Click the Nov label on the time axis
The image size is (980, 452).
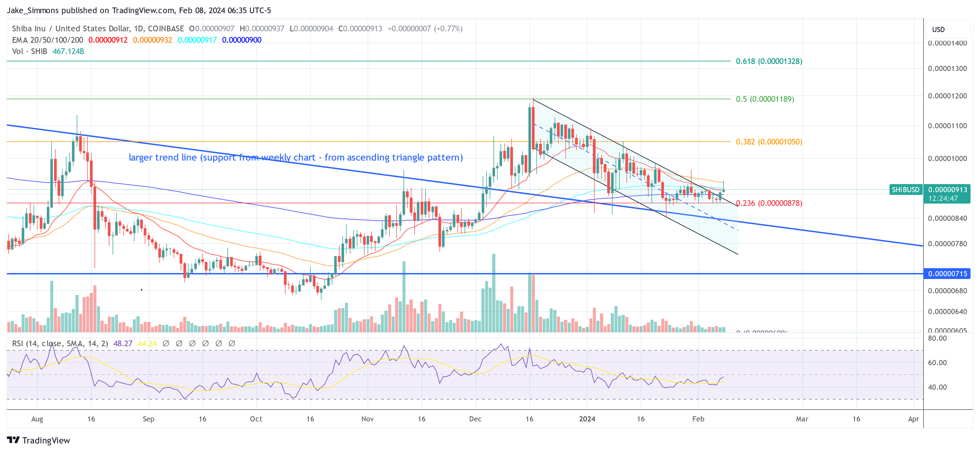tap(367, 419)
